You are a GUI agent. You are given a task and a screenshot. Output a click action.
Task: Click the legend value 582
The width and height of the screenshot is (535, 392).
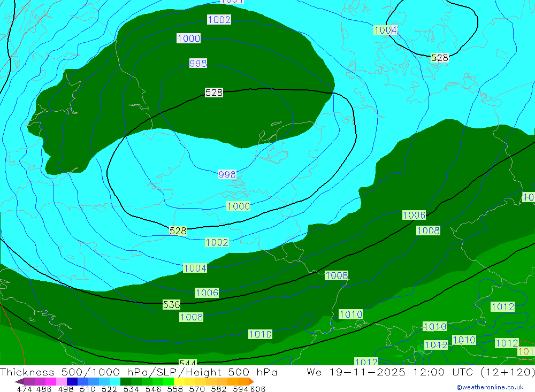[218, 389]
